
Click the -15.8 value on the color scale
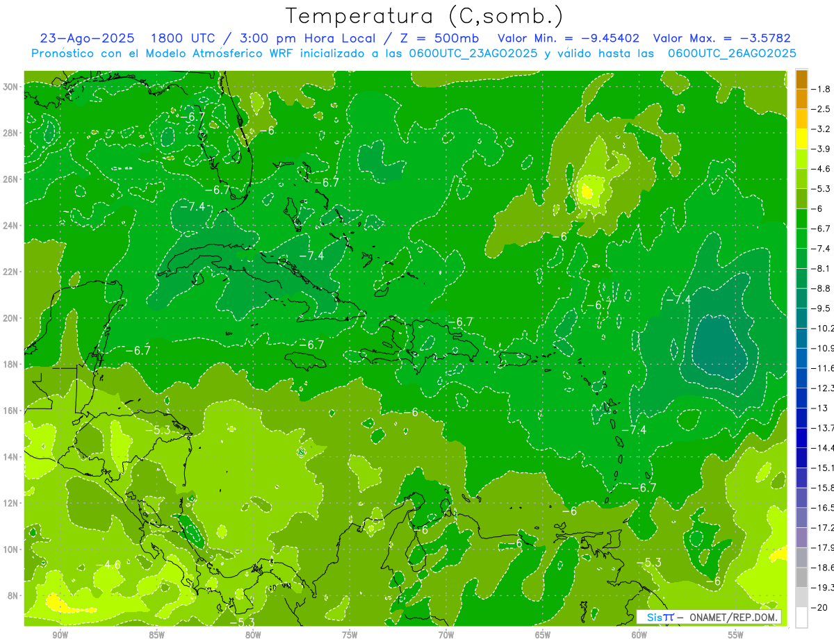point(823,488)
